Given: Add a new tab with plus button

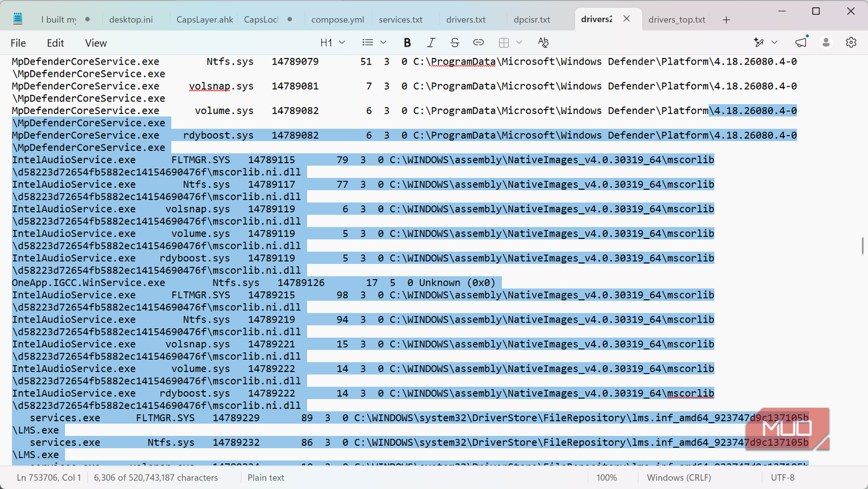Looking at the screenshot, I should pyautogui.click(x=726, y=20).
